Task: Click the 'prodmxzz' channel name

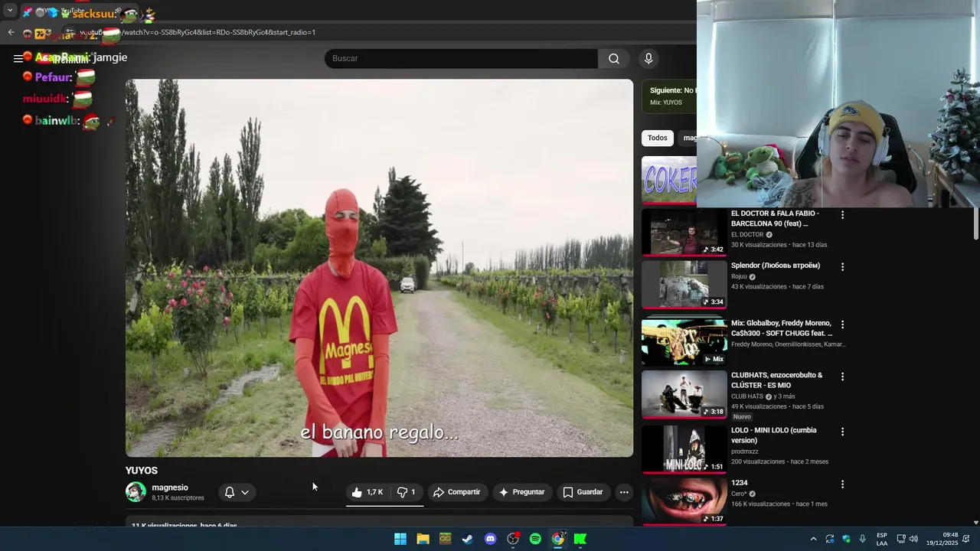Action: click(x=746, y=452)
